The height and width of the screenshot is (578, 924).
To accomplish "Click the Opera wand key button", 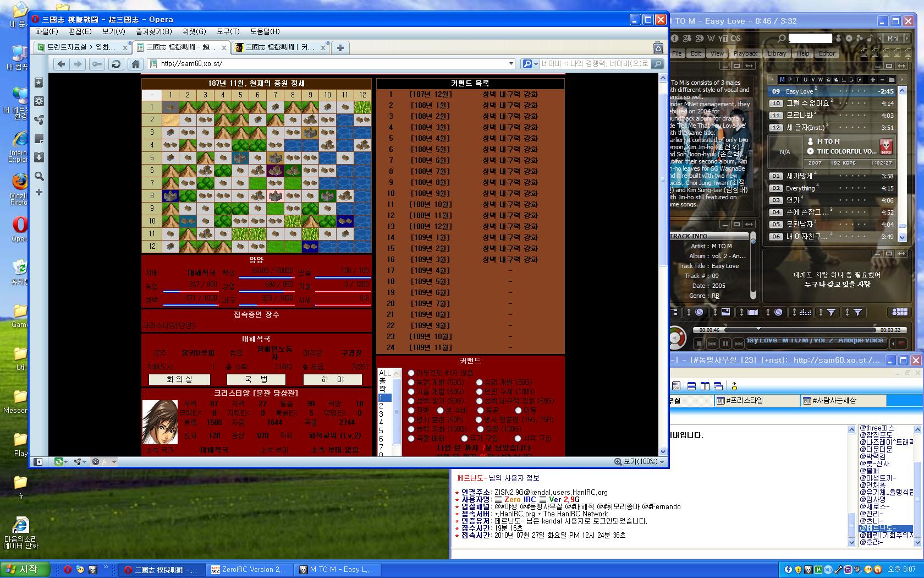I will click(x=97, y=64).
